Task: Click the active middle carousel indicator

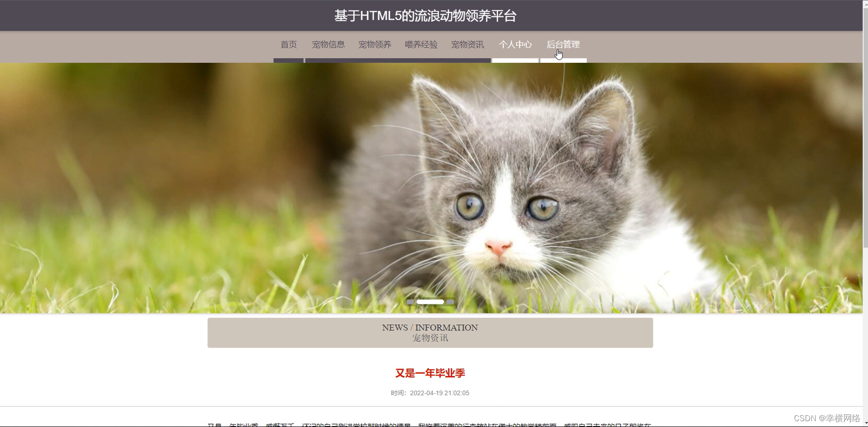Action: (430, 302)
